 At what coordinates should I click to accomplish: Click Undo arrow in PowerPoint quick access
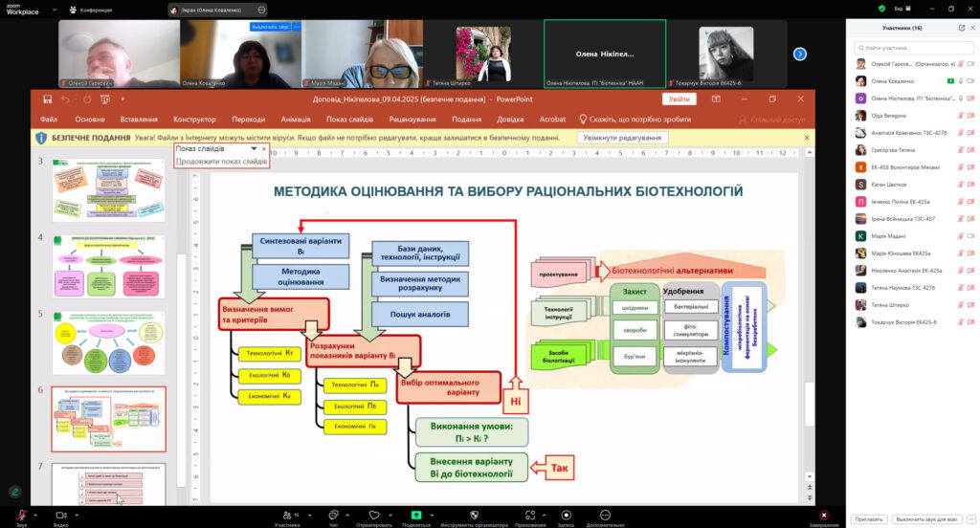(66, 99)
